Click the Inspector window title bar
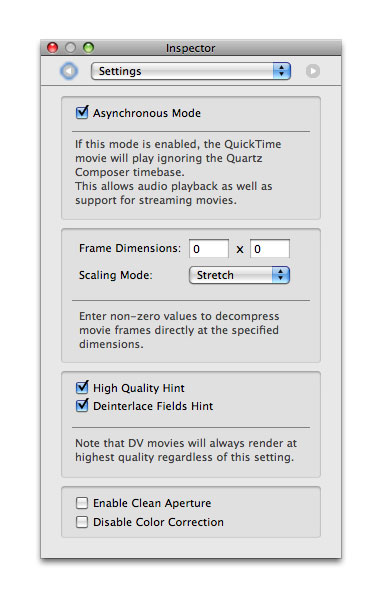388x606 pixels. point(191,48)
